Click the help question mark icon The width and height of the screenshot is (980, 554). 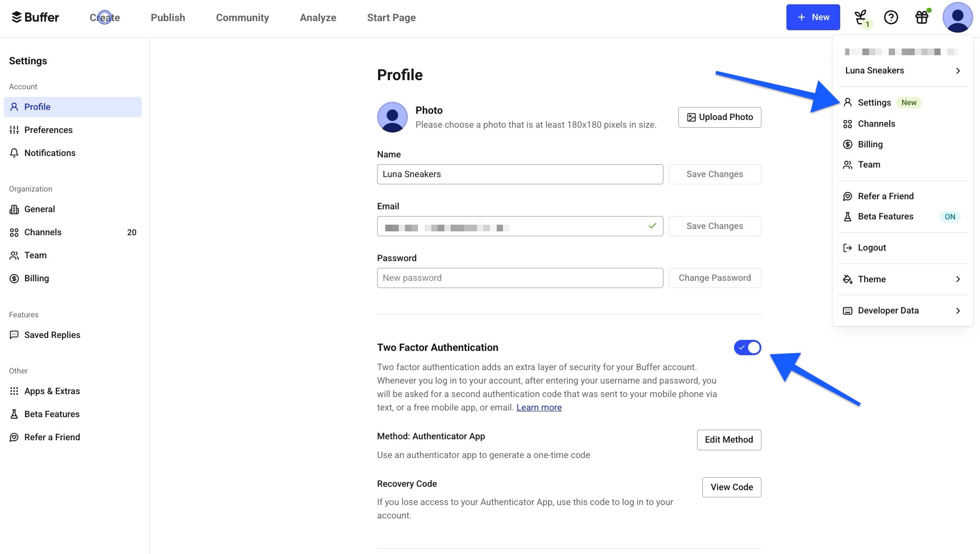[891, 18]
